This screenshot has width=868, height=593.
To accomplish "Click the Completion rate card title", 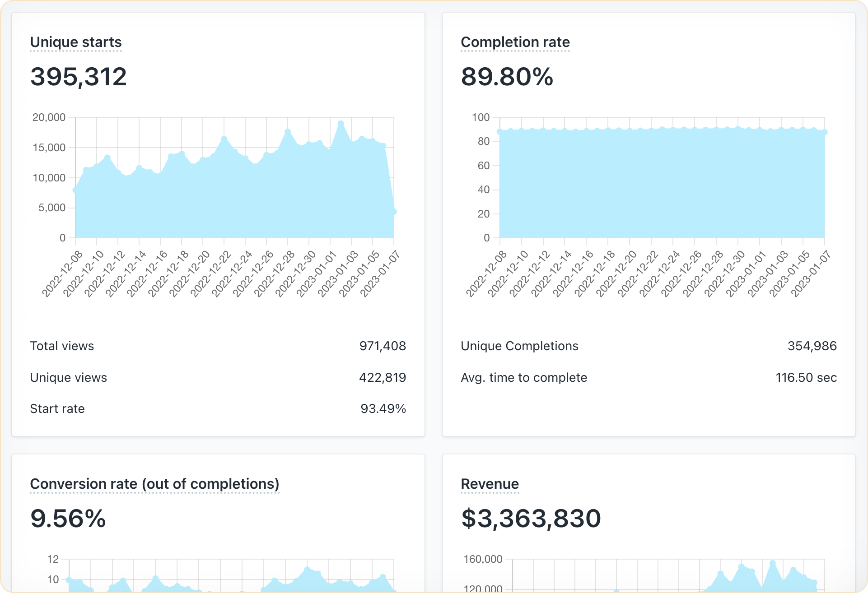I will 515,42.
